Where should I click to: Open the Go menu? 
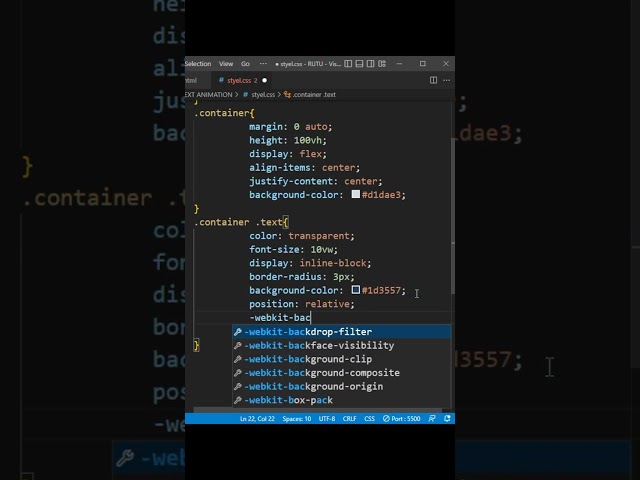(245, 64)
